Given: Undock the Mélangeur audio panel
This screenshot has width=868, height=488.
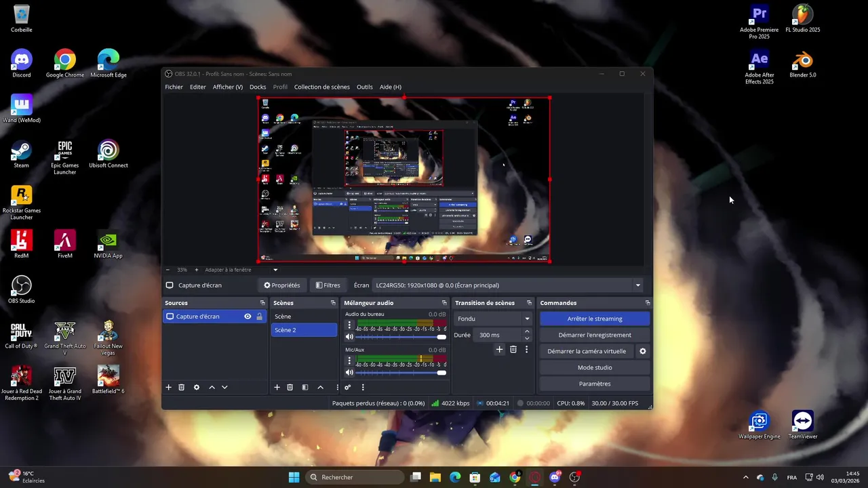Looking at the screenshot, I should coord(444,303).
